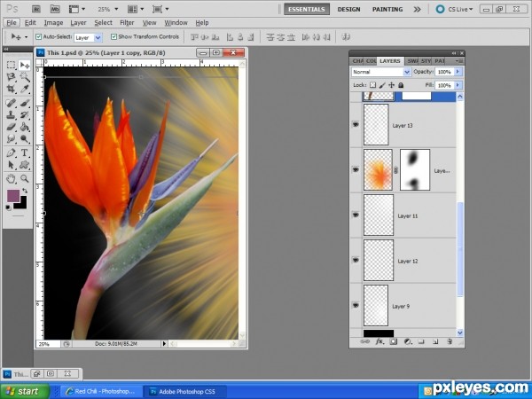Hide Layer 12 with eye icon
Viewport: 532px width, 399px height.
pyautogui.click(x=356, y=260)
